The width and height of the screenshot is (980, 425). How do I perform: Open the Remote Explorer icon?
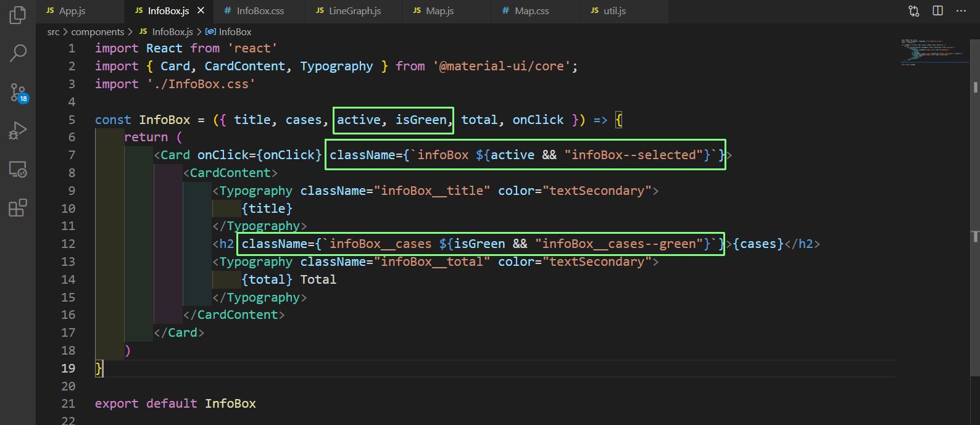(18, 169)
